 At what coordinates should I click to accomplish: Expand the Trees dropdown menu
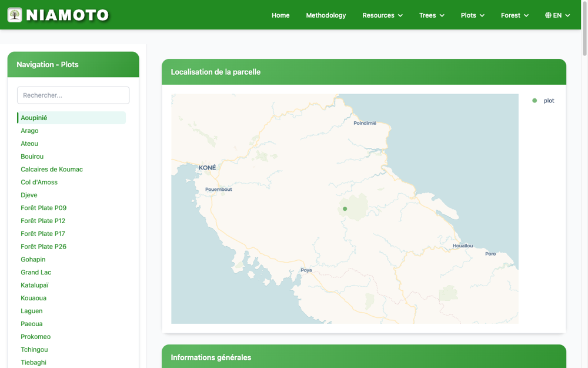point(431,15)
